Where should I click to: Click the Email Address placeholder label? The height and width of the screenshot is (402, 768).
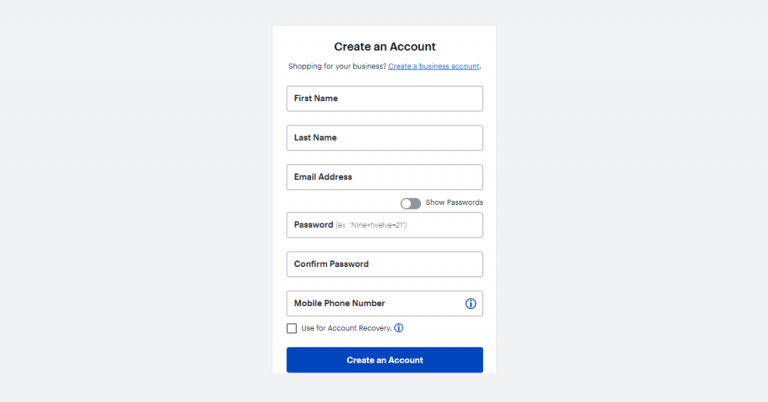click(323, 177)
